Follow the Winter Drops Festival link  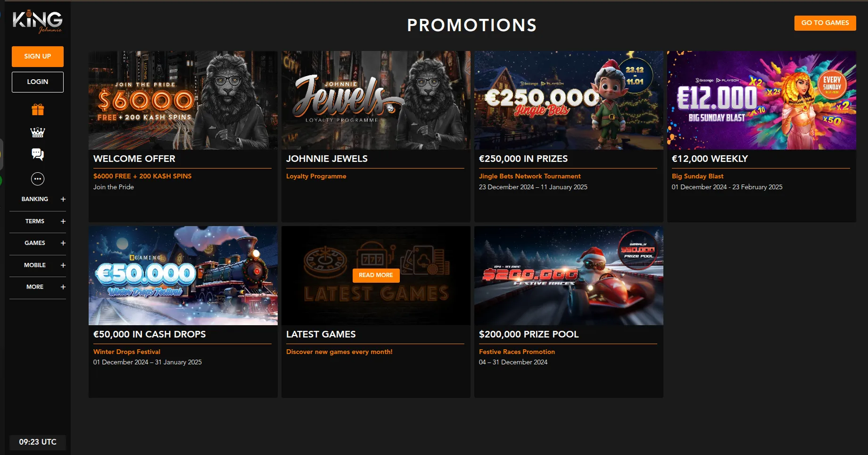[x=127, y=352]
